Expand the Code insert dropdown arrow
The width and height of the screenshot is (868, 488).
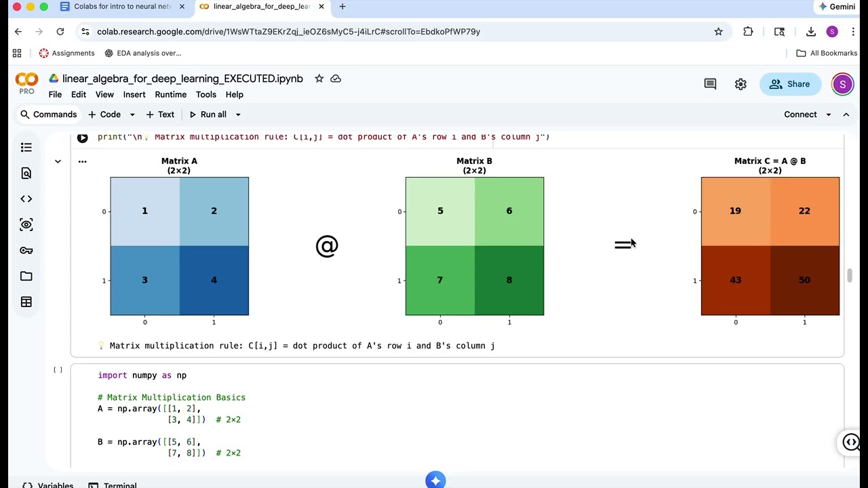point(132,115)
